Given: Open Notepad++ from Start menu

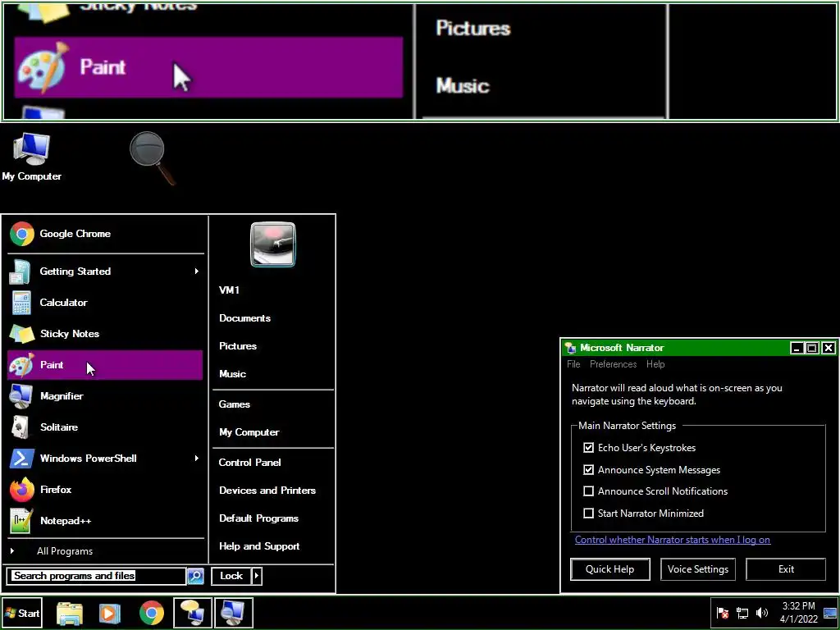Looking at the screenshot, I should click(x=105, y=520).
